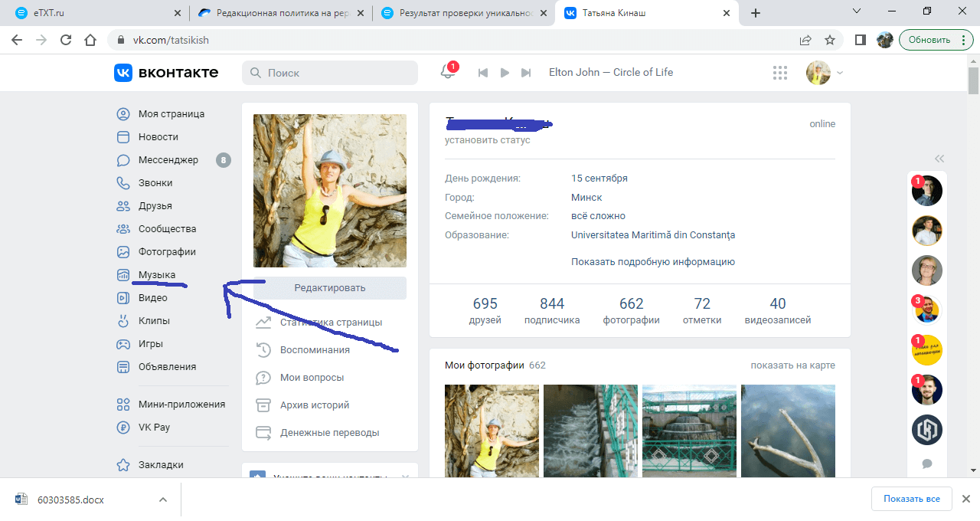The image size is (980, 521).
Task: Open the 695 друзей counter
Action: pyautogui.click(x=485, y=310)
